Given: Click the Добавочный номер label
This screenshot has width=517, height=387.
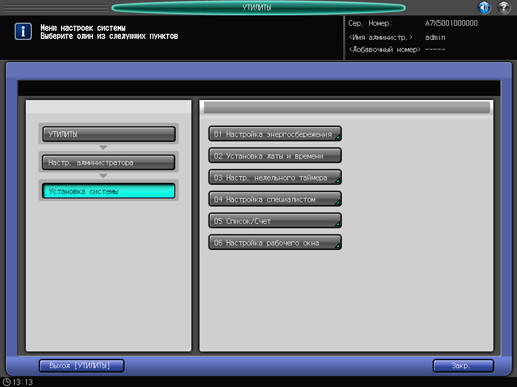Looking at the screenshot, I should point(384,50).
